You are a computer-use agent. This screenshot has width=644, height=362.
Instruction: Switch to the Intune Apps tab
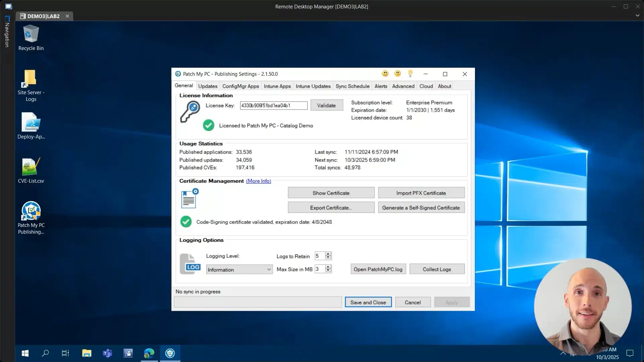point(277,86)
